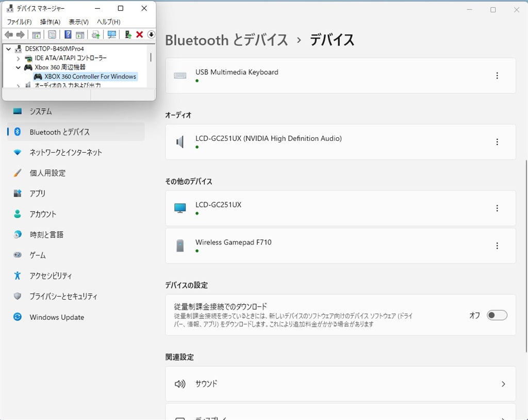
Task: Go back in Device Manager toolbar
Action: tap(9, 35)
